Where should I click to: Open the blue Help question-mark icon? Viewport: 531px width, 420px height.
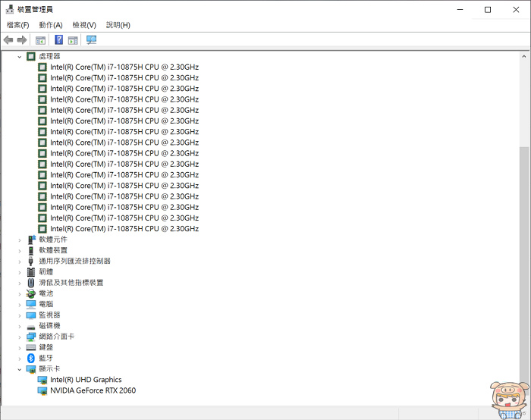click(58, 40)
